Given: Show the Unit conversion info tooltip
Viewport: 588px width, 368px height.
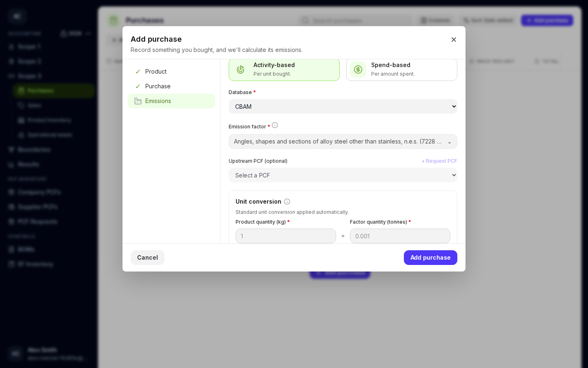Looking at the screenshot, I should point(287,202).
